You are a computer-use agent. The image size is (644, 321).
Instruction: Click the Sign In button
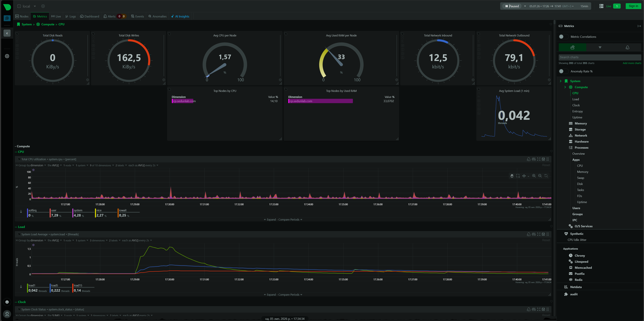(x=633, y=6)
